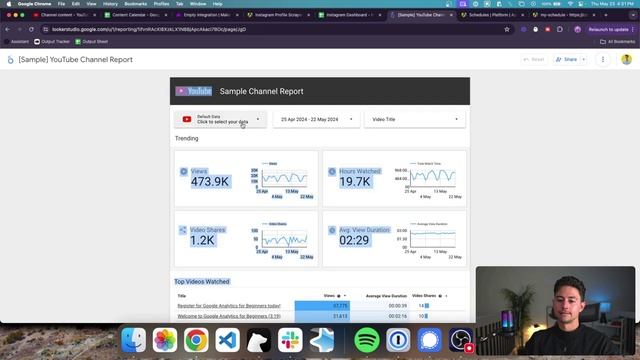
Task: Open the Apple menu
Action: [x=9, y=4]
